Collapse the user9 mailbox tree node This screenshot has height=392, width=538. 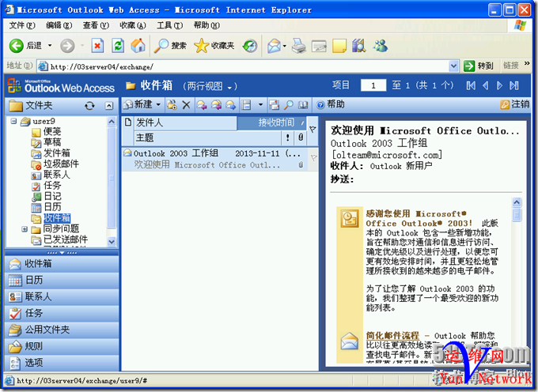13,121
